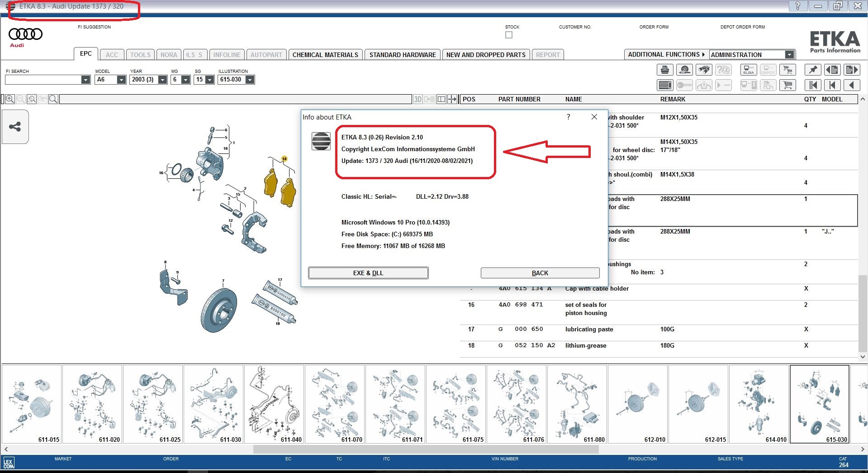Expand the MODEL dropdown showing A6
This screenshot has height=473, width=868.
click(121, 80)
